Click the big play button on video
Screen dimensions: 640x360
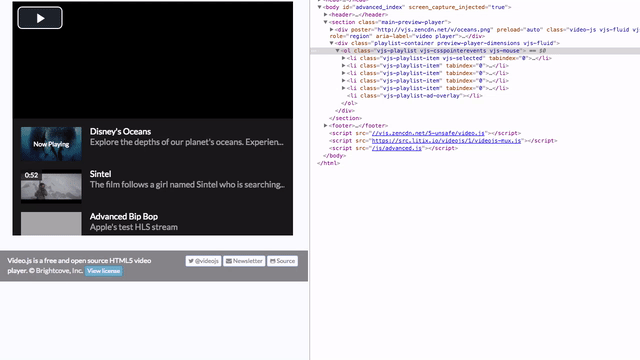(40, 18)
